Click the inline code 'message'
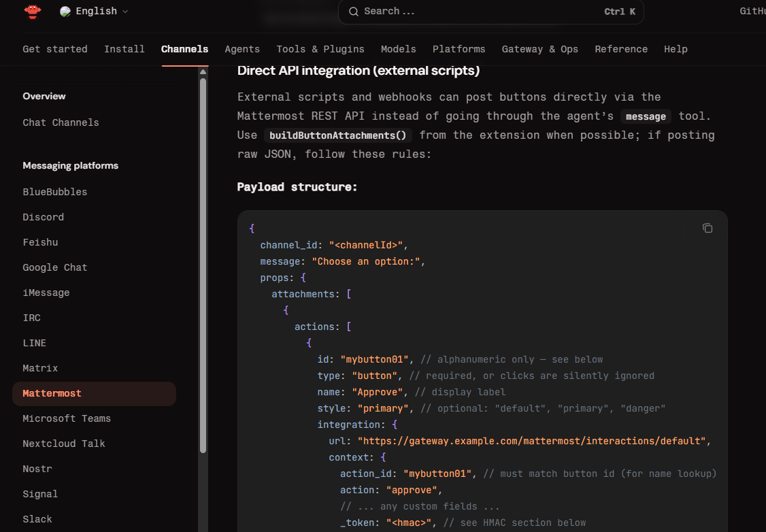The height and width of the screenshot is (532, 766). pos(646,116)
